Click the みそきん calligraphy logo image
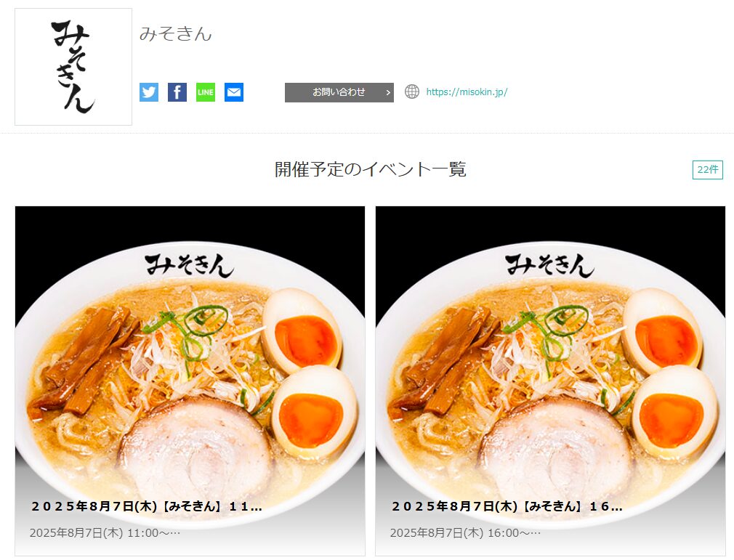The height and width of the screenshot is (560, 734). click(73, 67)
